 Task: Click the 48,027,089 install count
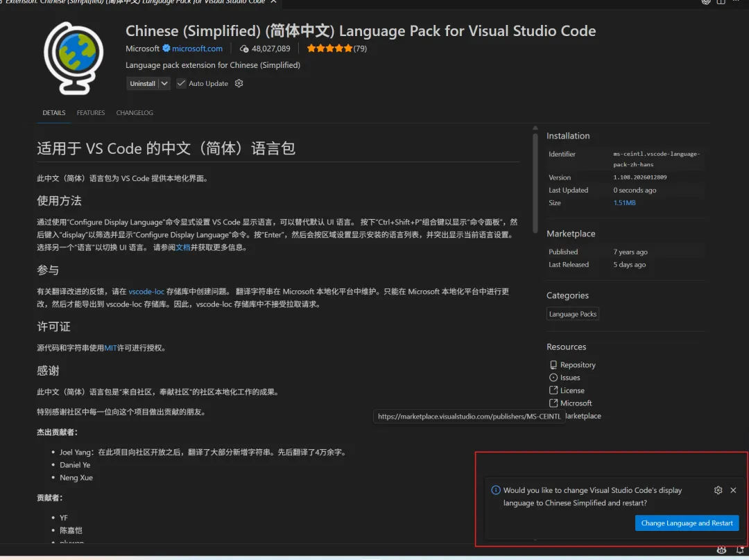271,49
